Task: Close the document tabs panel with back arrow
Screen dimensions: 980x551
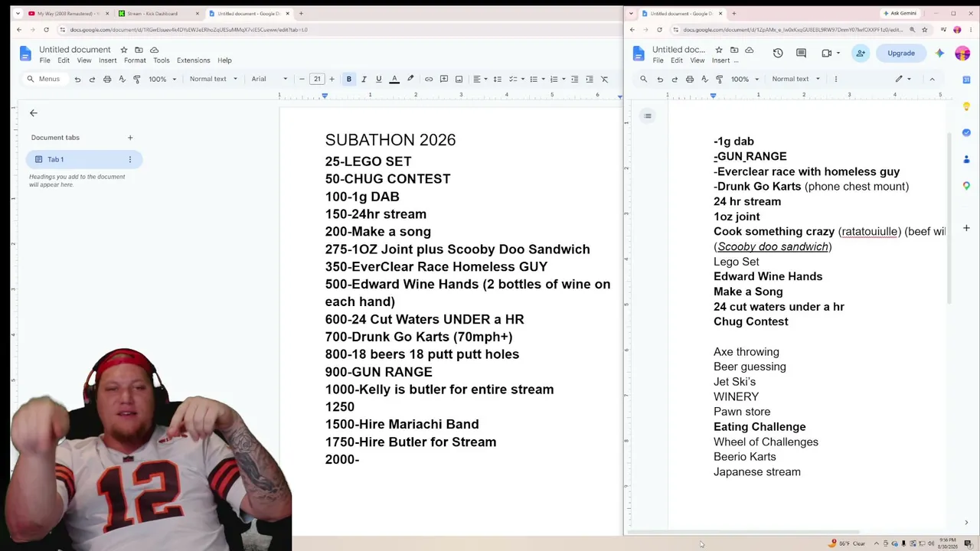Action: pyautogui.click(x=34, y=113)
